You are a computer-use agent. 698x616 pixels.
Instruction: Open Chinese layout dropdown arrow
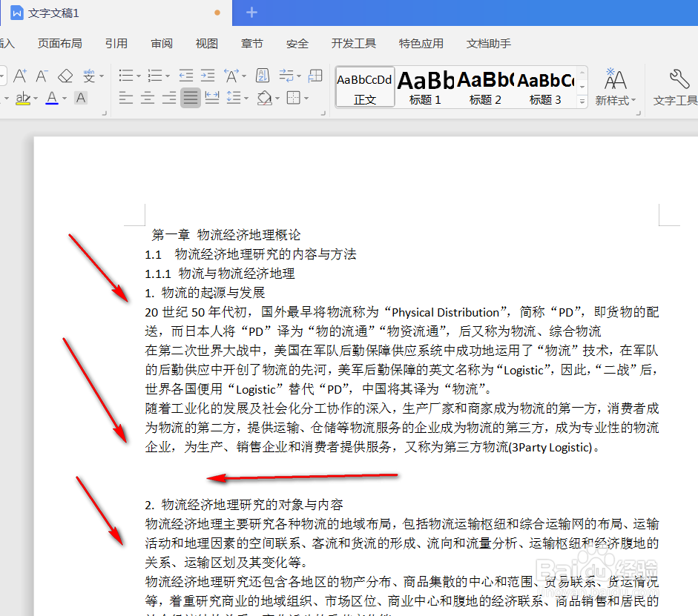(x=244, y=76)
